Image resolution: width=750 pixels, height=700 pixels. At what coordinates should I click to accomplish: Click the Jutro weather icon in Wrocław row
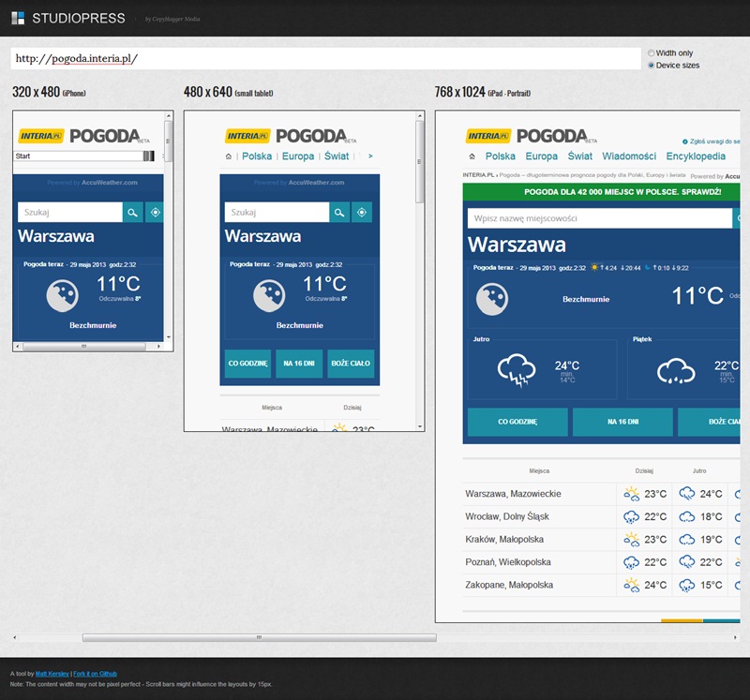coord(687,516)
